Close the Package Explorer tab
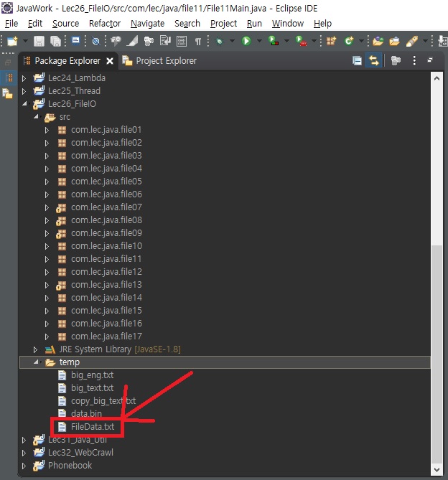 point(110,61)
